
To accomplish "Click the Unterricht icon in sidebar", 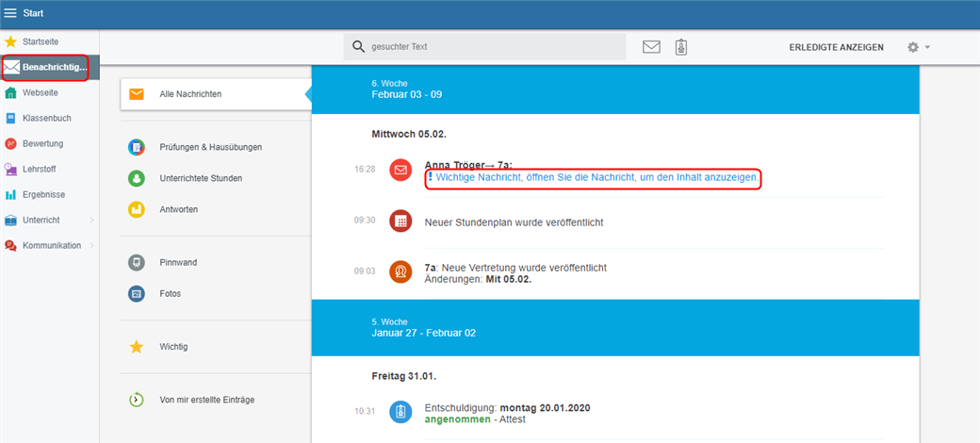I will pos(10,221).
